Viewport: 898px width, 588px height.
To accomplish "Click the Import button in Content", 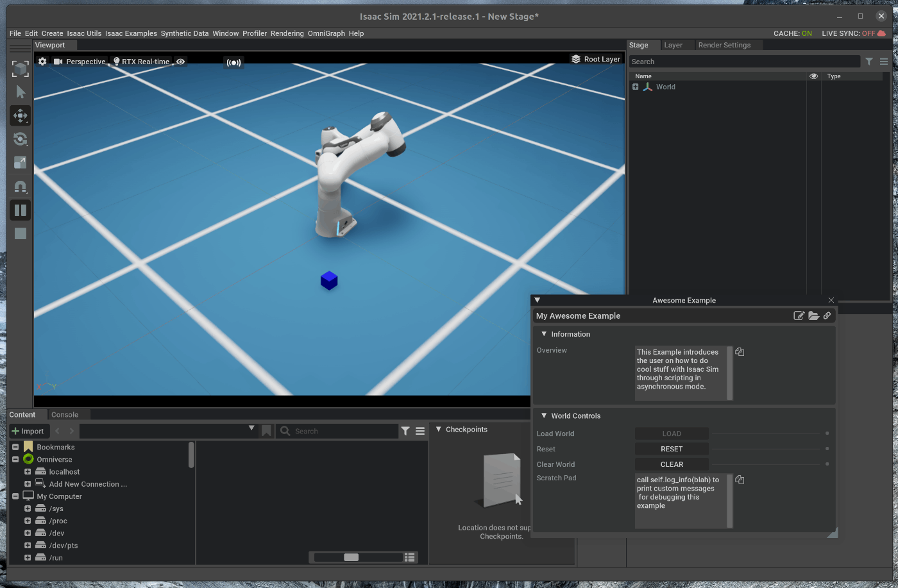I will 28,431.
